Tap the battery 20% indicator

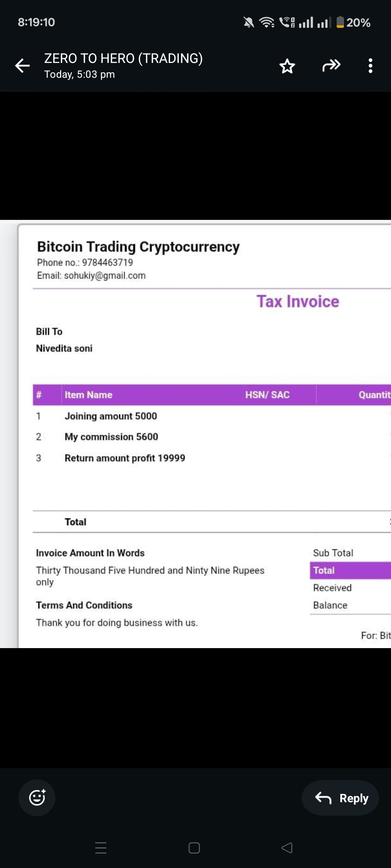click(x=353, y=22)
